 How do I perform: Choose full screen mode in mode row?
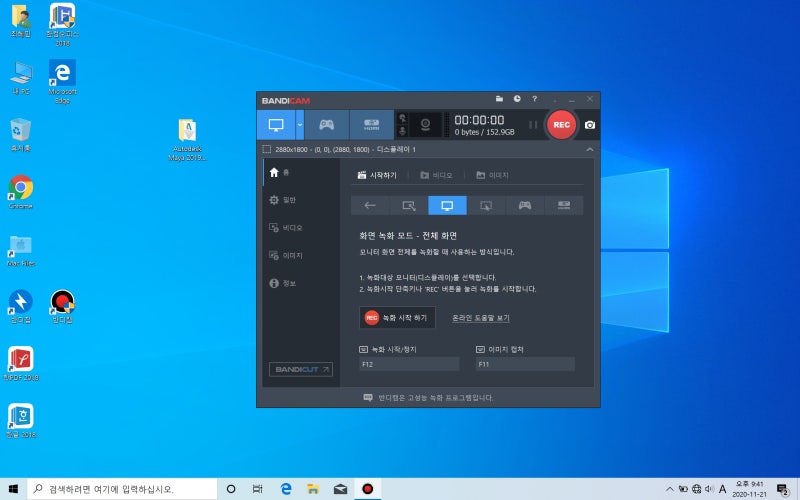(447, 205)
